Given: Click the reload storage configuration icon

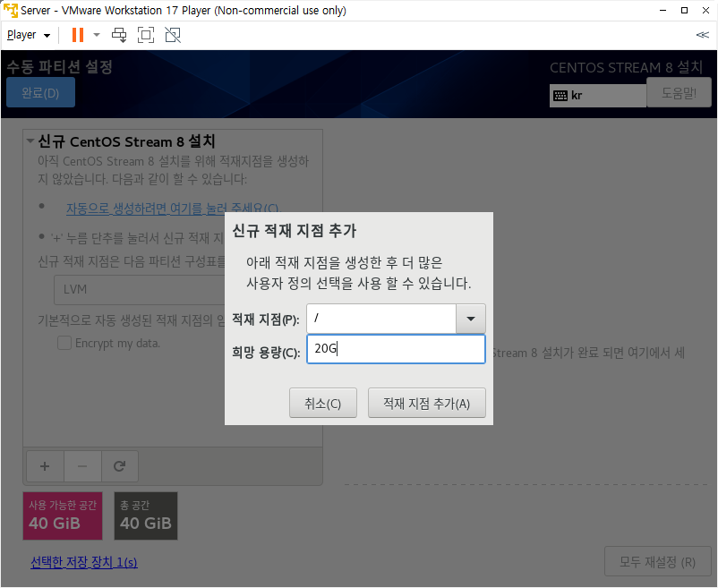Looking at the screenshot, I should 119,466.
